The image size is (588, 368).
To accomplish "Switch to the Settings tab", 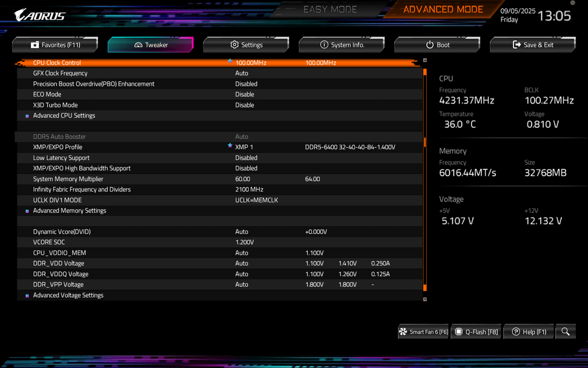I will tap(246, 45).
